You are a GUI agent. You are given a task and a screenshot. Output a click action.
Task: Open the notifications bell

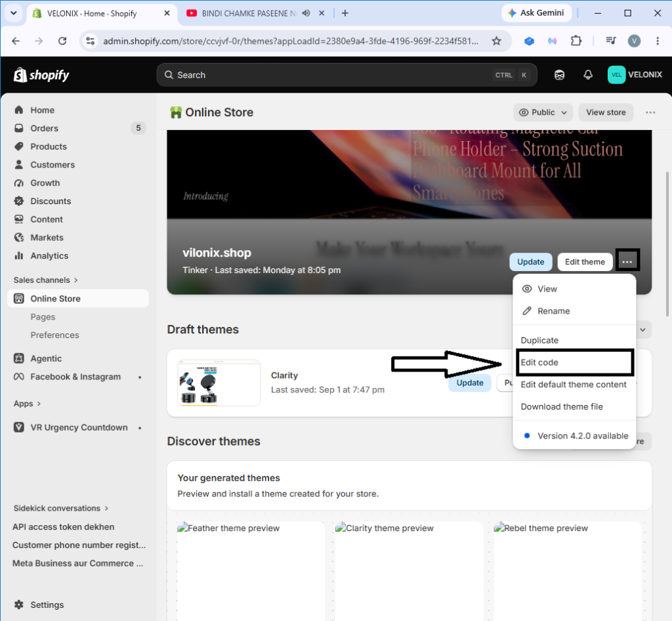(x=588, y=75)
